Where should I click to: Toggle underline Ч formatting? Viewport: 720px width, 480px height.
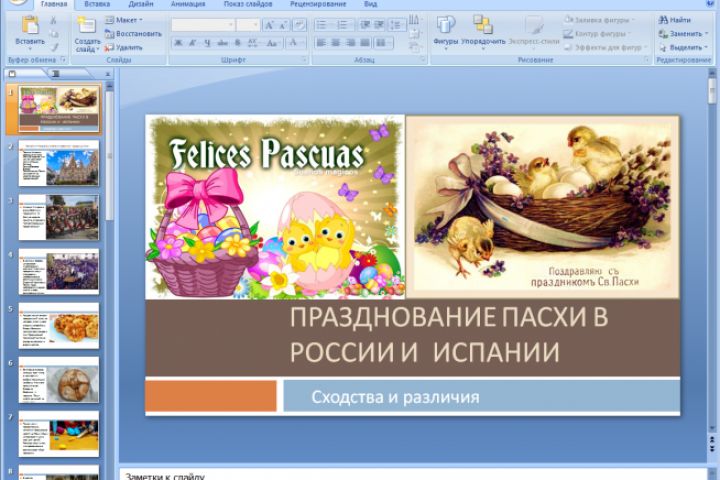click(208, 43)
